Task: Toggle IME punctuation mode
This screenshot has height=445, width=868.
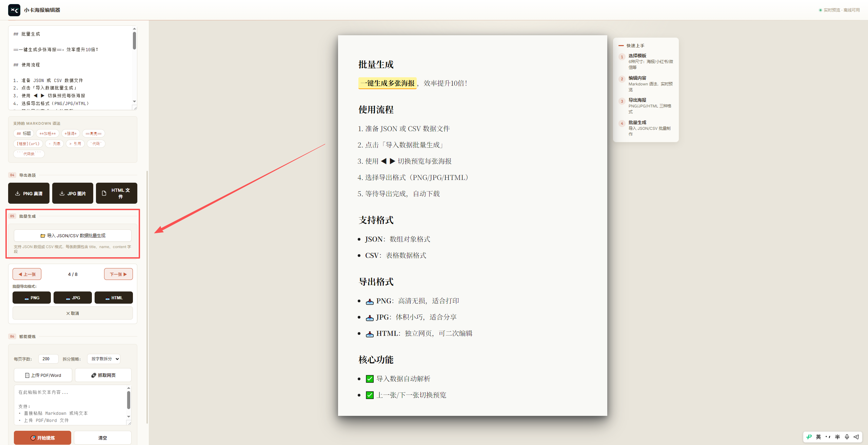Action: [828, 437]
